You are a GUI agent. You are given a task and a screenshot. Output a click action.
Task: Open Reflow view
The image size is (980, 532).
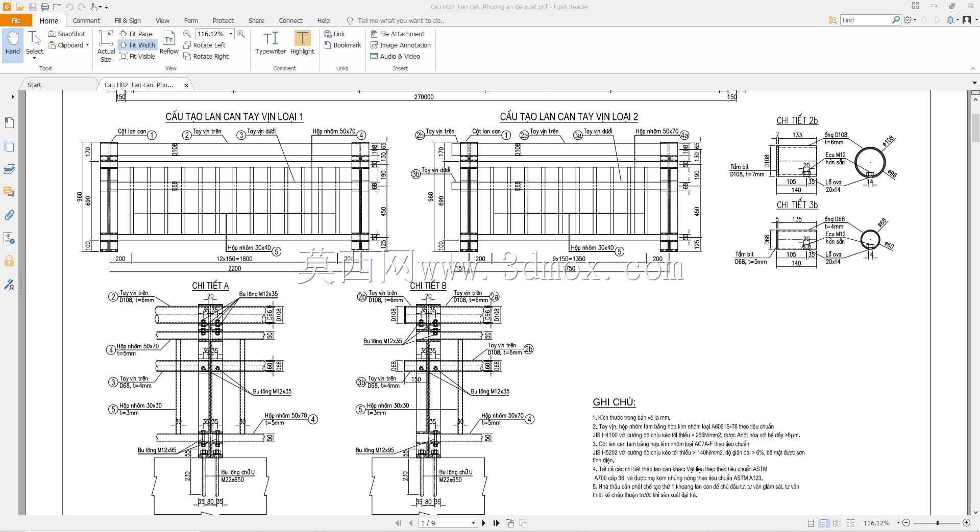(169, 43)
